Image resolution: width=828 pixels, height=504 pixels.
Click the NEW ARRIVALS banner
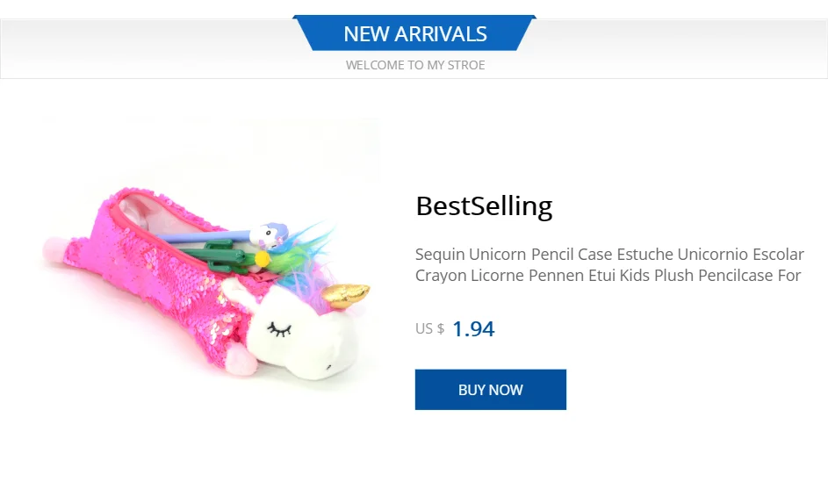pyautogui.click(x=414, y=33)
